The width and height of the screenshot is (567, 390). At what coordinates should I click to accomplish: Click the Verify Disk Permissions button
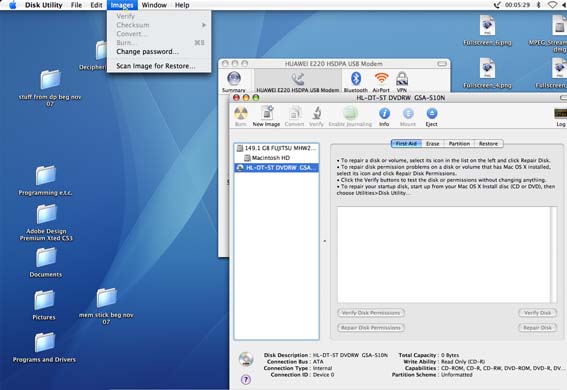click(x=371, y=313)
